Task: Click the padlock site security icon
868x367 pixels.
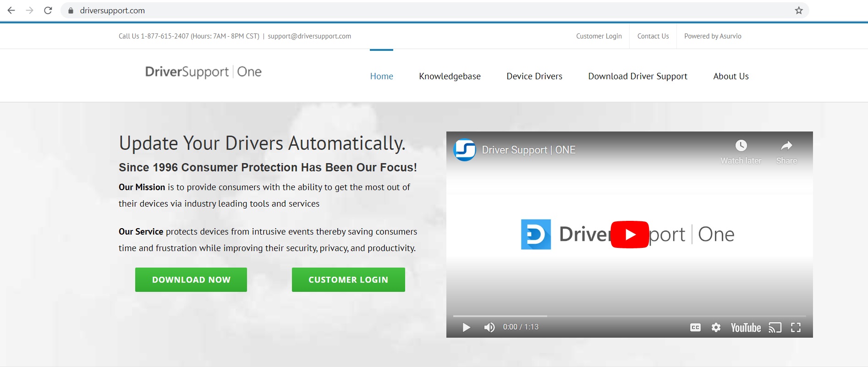Action: coord(71,11)
